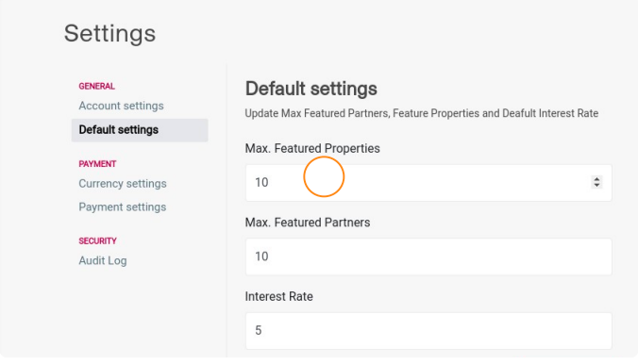
Task: Click the orange circle cursor highlight
Action: pyautogui.click(x=324, y=177)
